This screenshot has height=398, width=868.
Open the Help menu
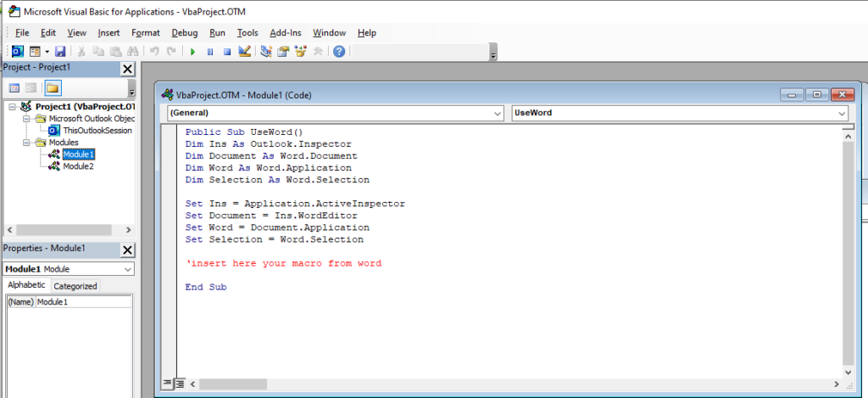point(367,33)
